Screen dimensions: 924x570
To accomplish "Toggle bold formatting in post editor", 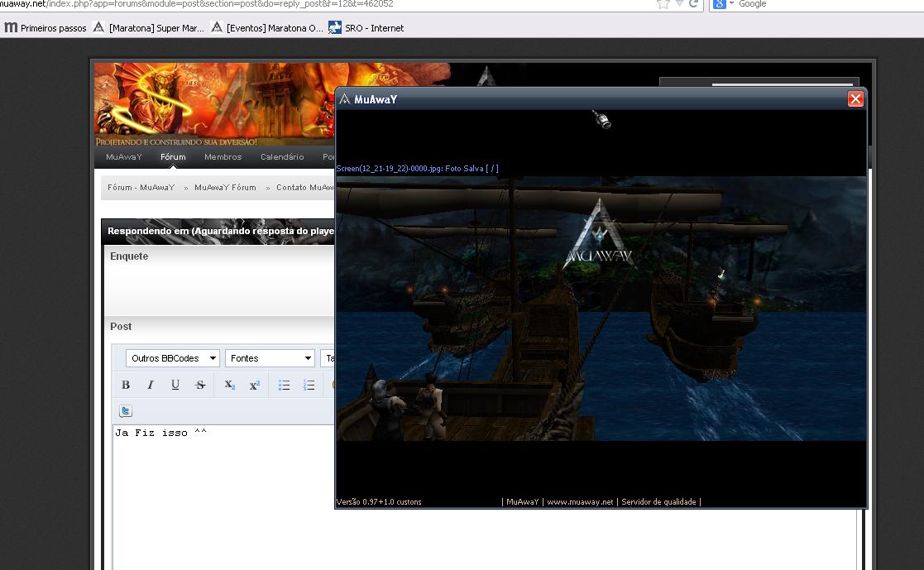I will pos(126,385).
